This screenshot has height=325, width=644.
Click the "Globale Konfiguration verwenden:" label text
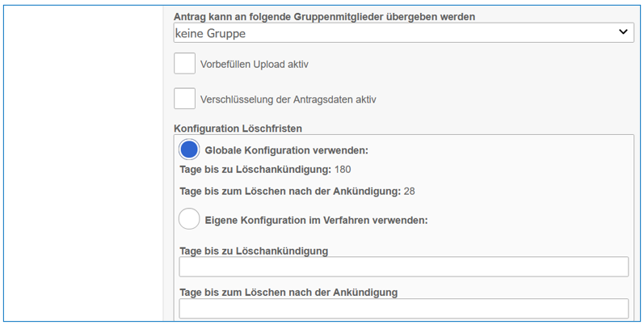click(287, 150)
